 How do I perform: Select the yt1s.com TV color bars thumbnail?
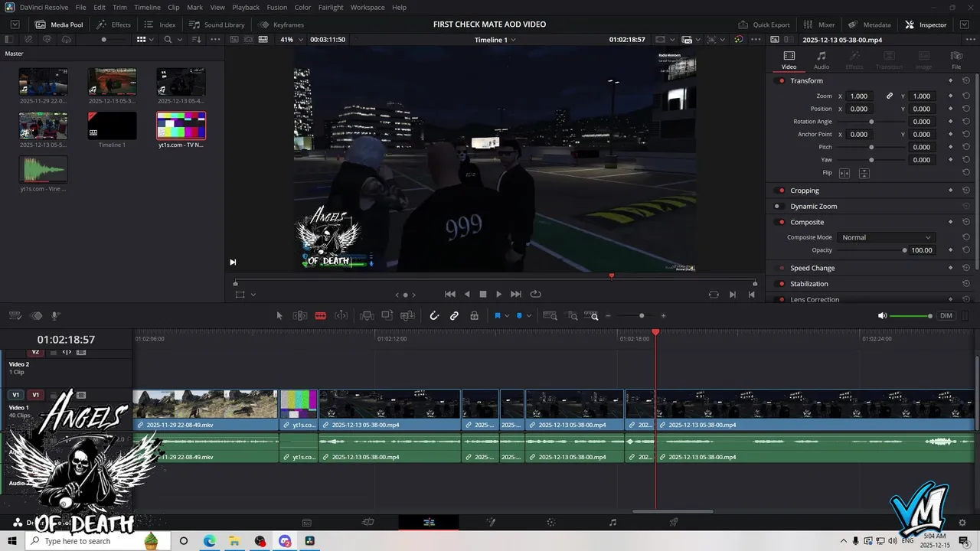coord(181,126)
